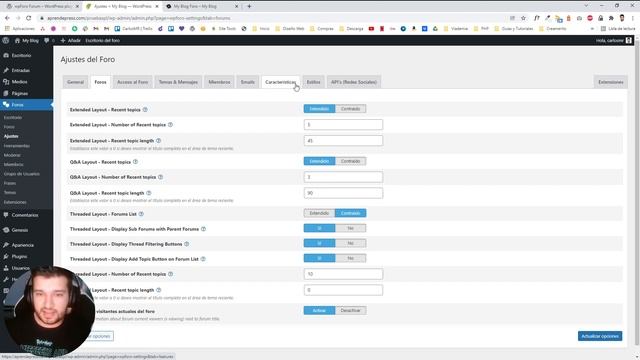Set Threaded Layout Forums List to Extendido
Image resolution: width=640 pixels, height=360 pixels.
click(319, 213)
